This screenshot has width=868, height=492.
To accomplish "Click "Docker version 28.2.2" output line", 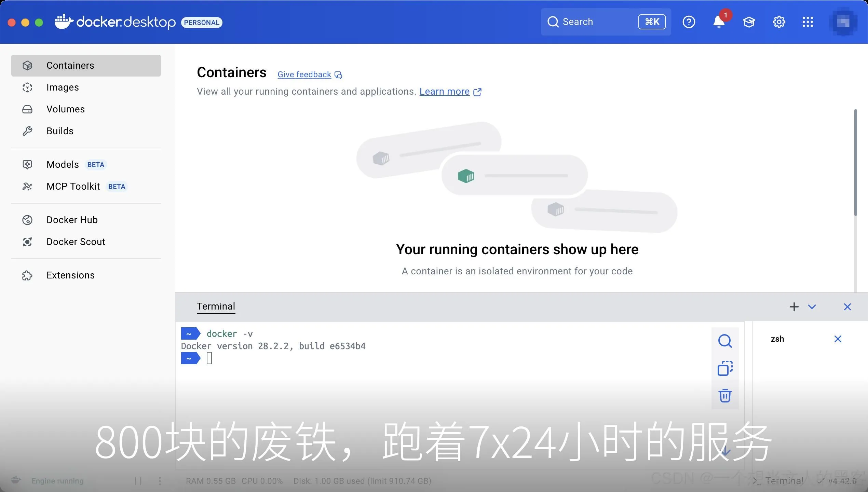I will [273, 346].
